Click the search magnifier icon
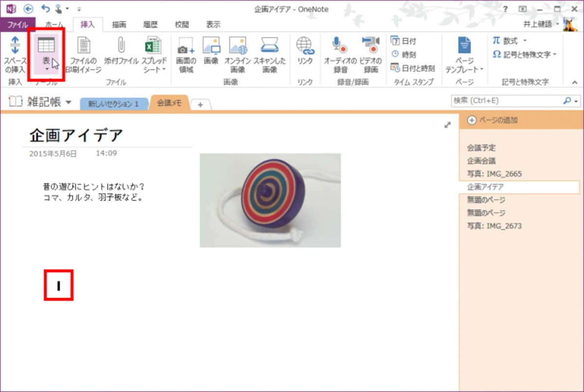The width and height of the screenshot is (584, 392). coord(567,101)
